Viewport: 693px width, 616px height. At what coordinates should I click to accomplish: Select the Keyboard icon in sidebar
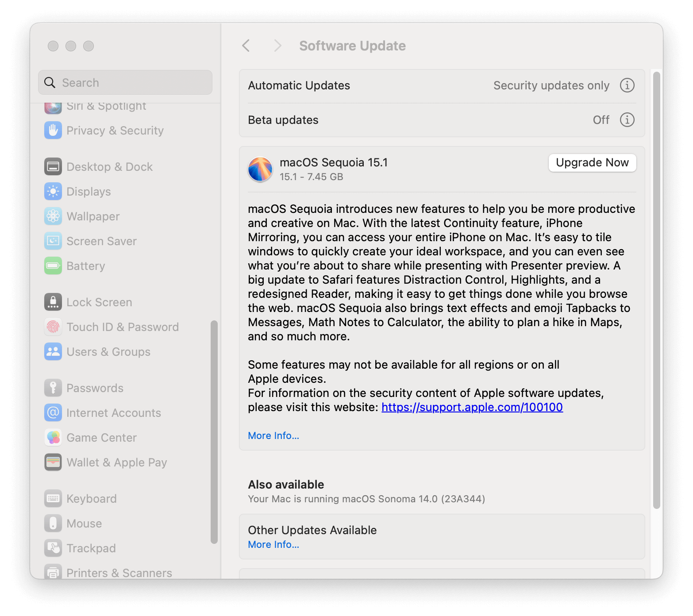pyautogui.click(x=53, y=498)
